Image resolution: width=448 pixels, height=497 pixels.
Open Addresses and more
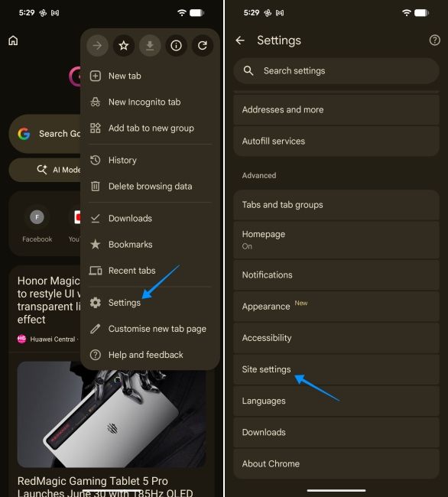[336, 109]
